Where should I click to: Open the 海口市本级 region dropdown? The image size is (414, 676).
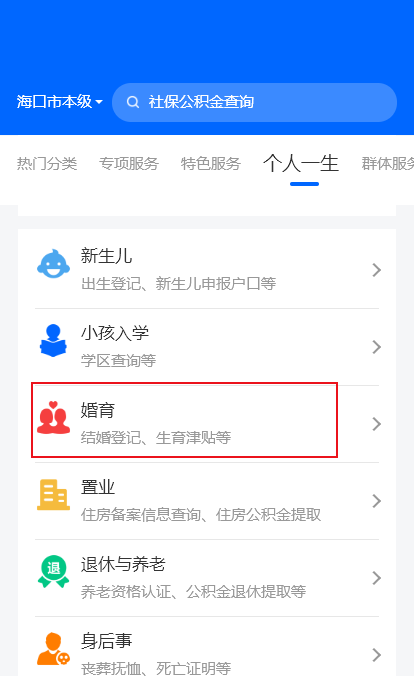[x=60, y=102]
